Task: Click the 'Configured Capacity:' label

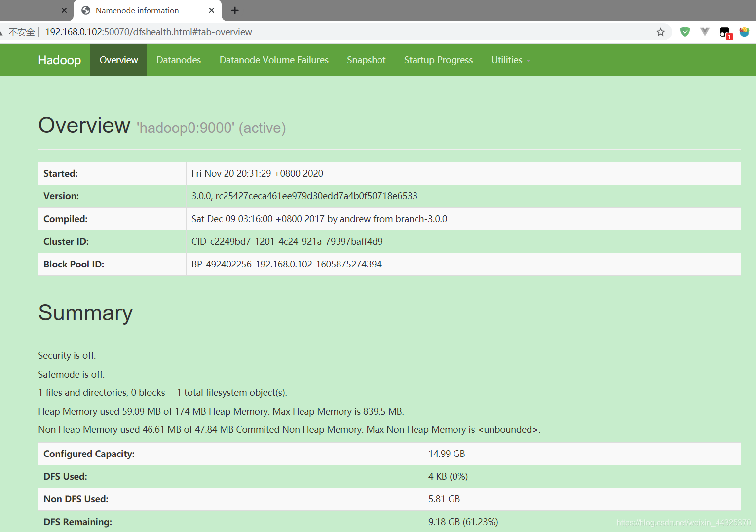Action: (x=89, y=454)
